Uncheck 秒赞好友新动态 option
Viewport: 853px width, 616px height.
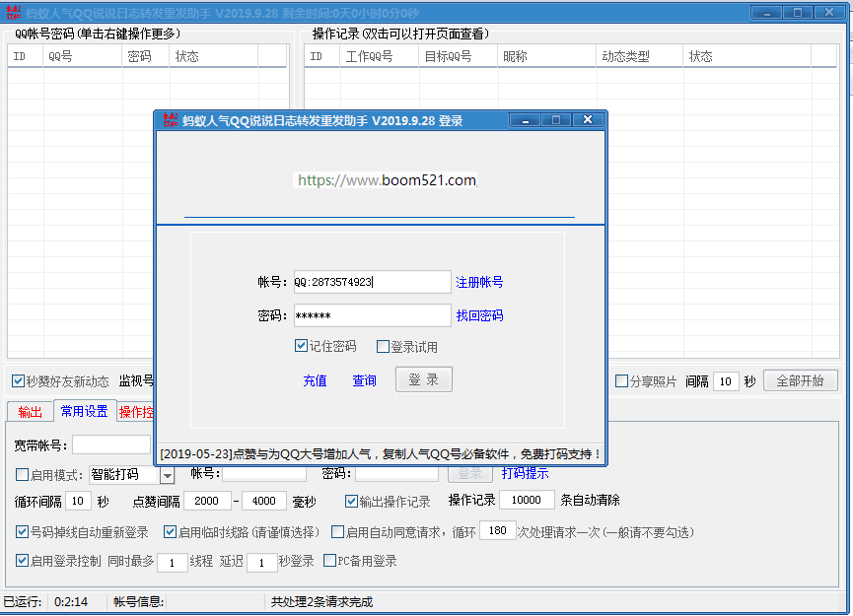pyautogui.click(x=18, y=381)
